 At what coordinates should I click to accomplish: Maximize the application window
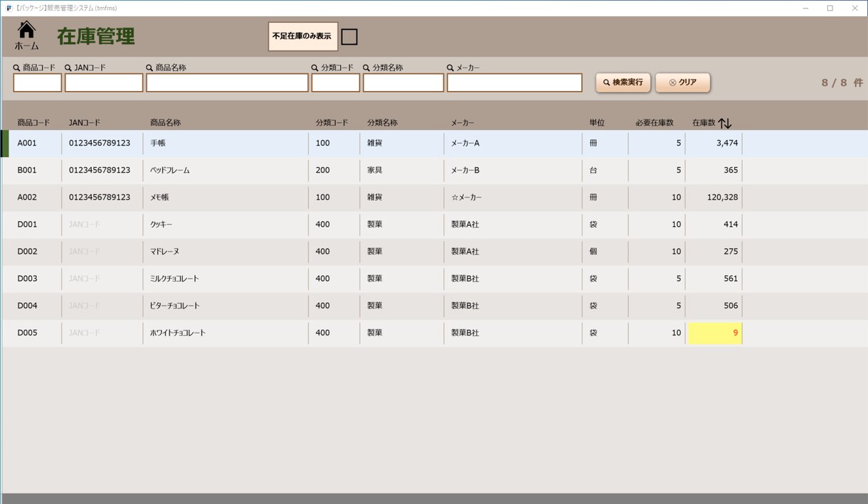(x=830, y=8)
